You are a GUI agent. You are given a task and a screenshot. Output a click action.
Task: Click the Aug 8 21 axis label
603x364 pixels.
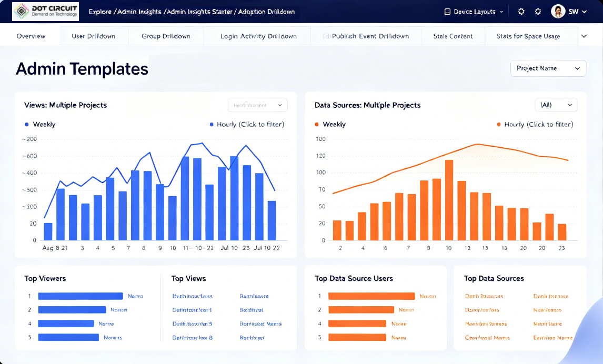[55, 248]
